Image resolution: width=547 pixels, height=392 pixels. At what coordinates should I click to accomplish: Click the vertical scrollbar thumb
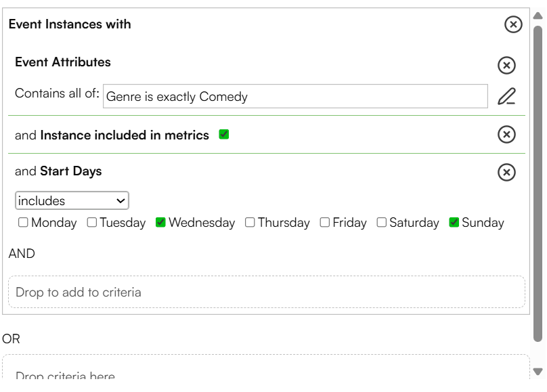538,183
